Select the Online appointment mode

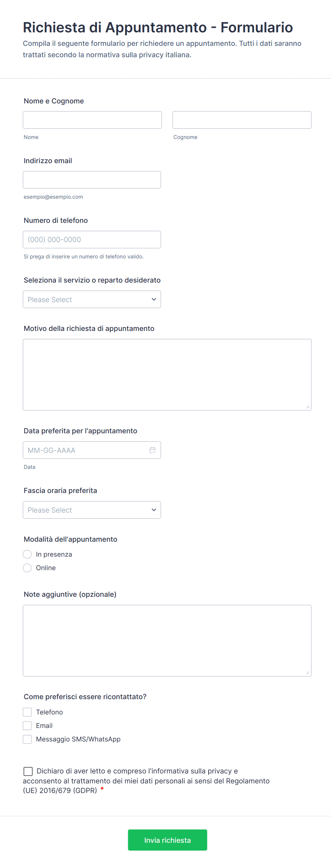[x=27, y=568]
